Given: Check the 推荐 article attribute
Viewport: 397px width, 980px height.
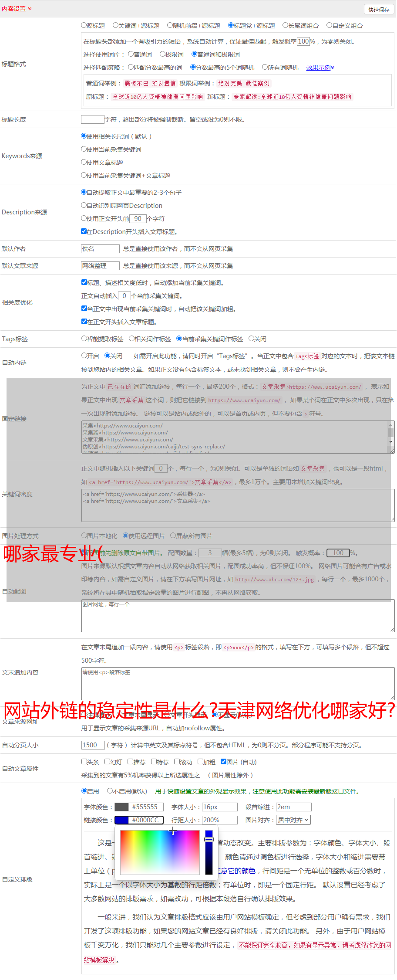Looking at the screenshot, I should [x=130, y=762].
